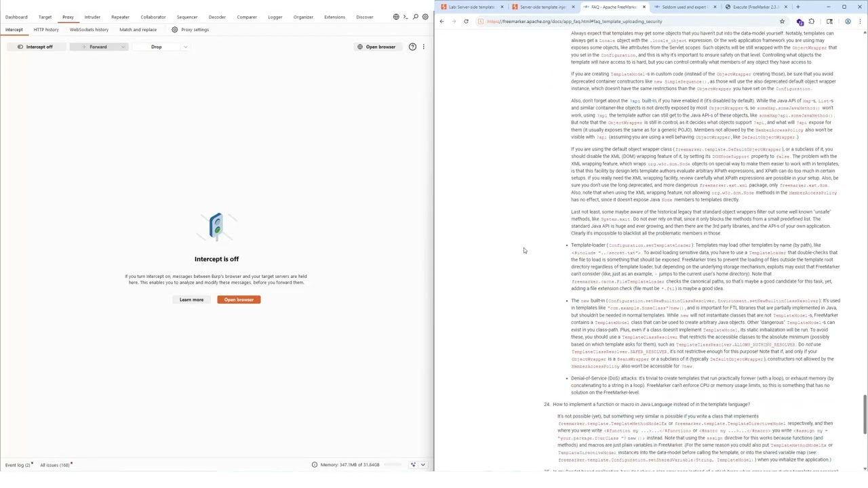
Task: Click the memory usage bar
Action: (394, 465)
